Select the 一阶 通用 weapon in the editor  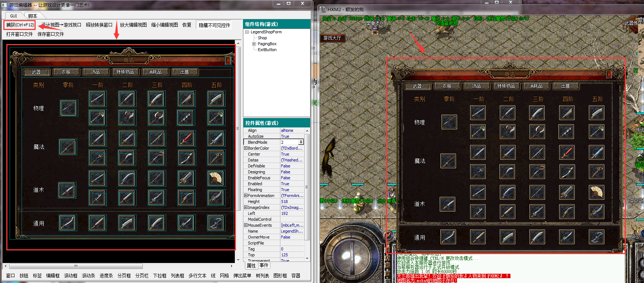click(97, 223)
